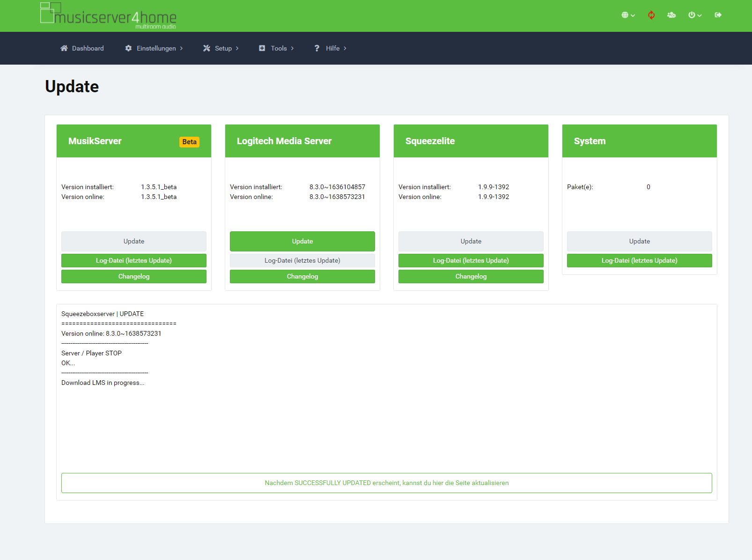Click the 'Paket(e):' label in System card
This screenshot has width=752, height=560.
(580, 187)
